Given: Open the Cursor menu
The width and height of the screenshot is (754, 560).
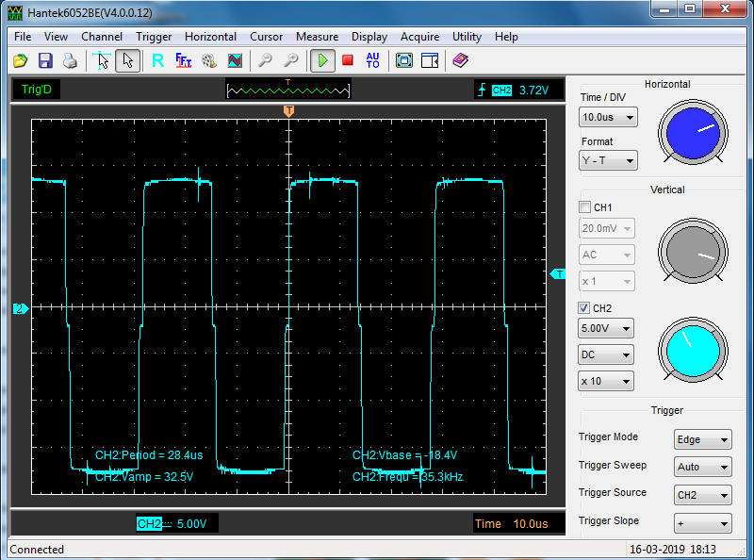Looking at the screenshot, I should coord(266,37).
